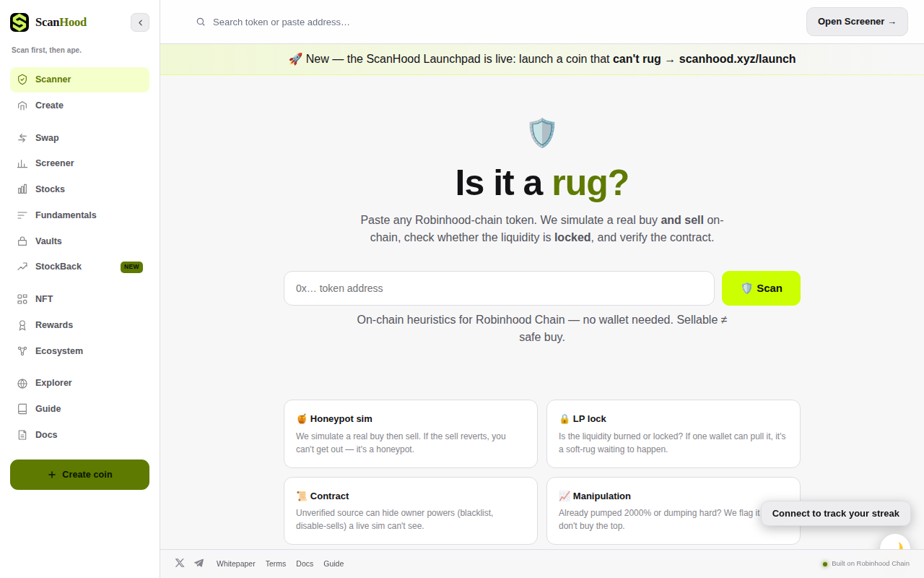
Task: Click the green status dot in footer
Action: click(x=825, y=564)
